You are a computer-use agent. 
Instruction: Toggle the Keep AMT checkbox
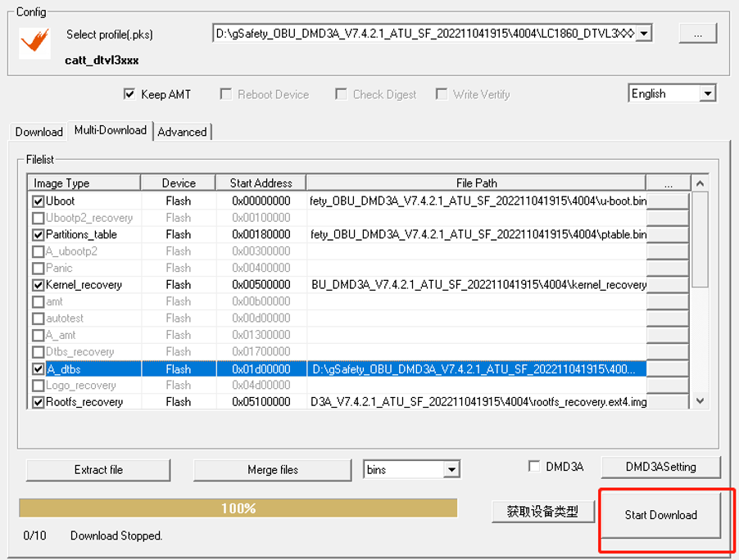[x=129, y=94]
